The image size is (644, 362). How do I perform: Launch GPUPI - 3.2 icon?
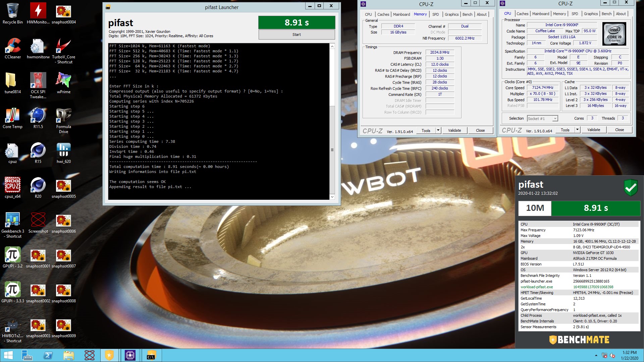(x=13, y=257)
